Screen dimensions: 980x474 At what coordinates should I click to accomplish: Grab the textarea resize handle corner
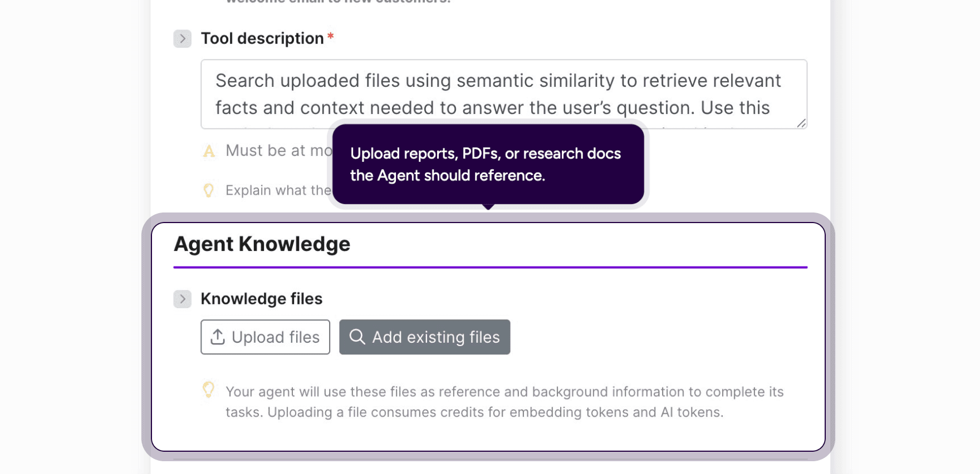tap(801, 123)
